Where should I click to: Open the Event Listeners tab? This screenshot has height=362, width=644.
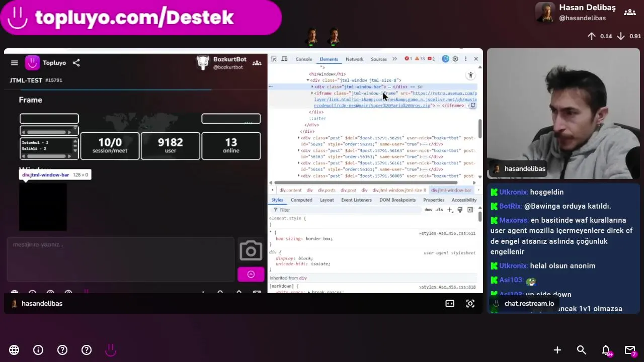pos(356,200)
